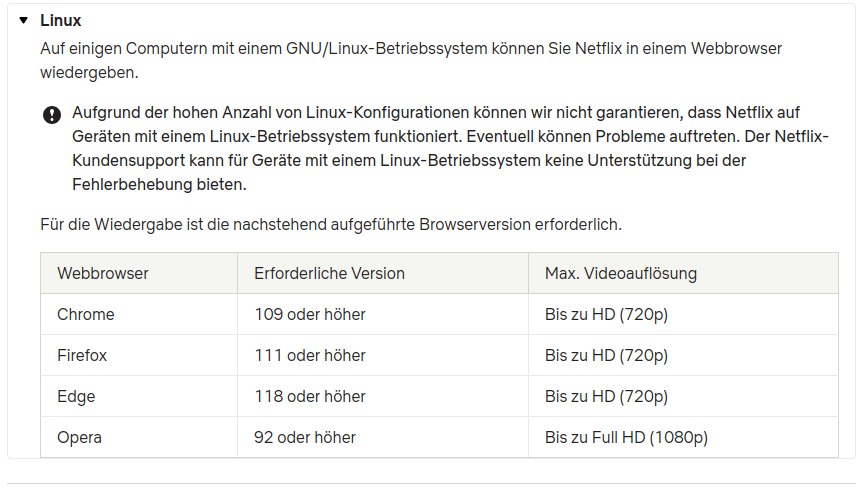The width and height of the screenshot is (863, 494).
Task: Click 'Bis zu Full HD (1080p)' cell
Action: point(683,437)
